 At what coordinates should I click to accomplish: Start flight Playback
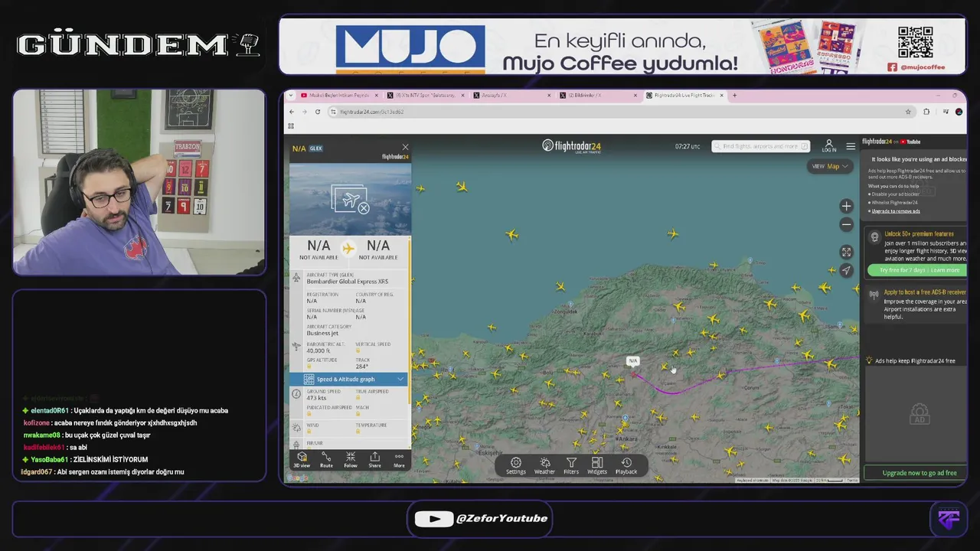point(626,466)
